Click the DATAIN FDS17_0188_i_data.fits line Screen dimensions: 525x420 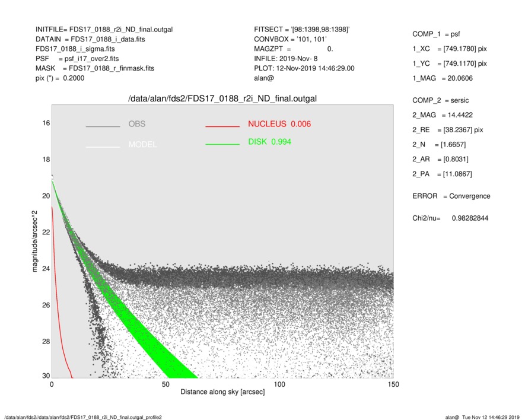[x=90, y=39]
